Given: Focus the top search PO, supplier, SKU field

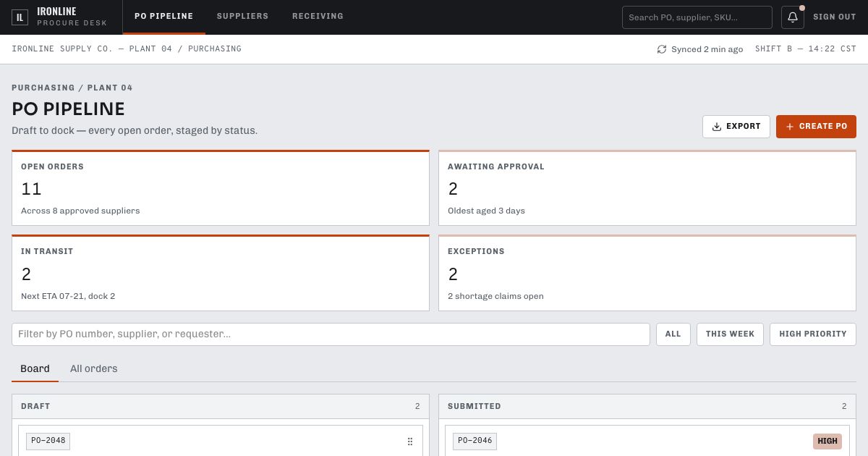Looking at the screenshot, I should pyautogui.click(x=697, y=17).
